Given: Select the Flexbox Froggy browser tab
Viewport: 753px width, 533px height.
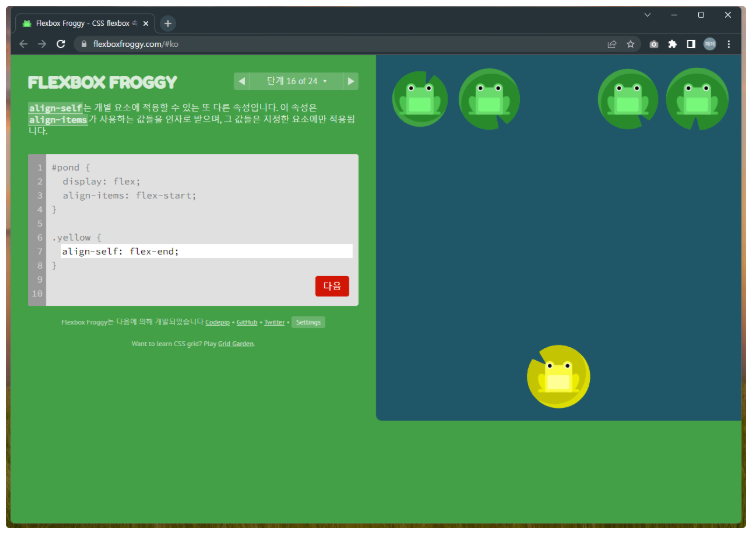Looking at the screenshot, I should click(x=85, y=23).
